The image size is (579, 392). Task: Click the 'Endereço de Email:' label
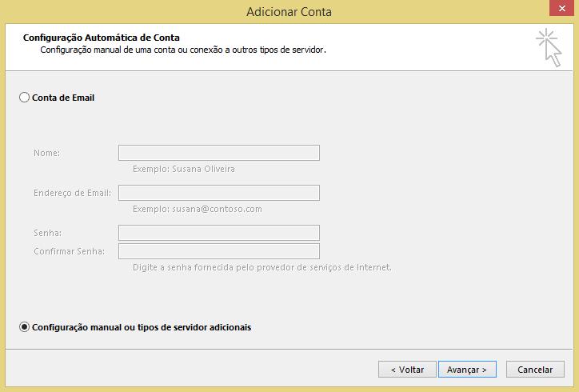coord(72,193)
